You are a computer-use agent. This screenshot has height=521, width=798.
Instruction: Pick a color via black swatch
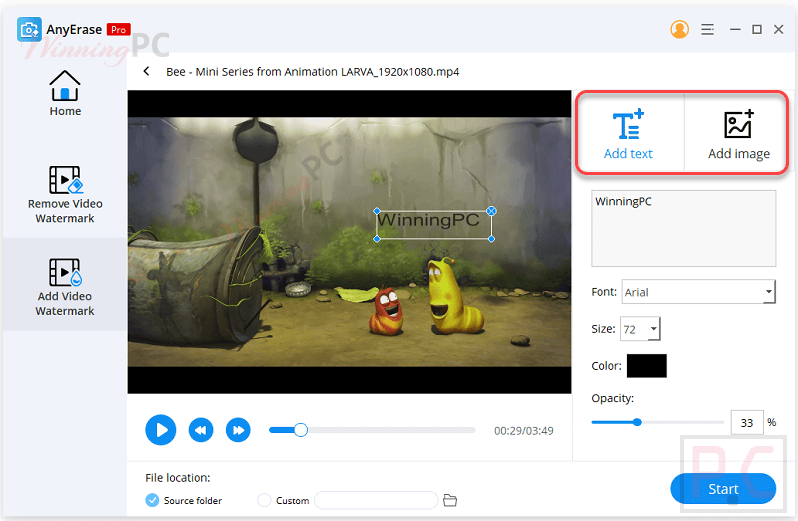tap(646, 366)
